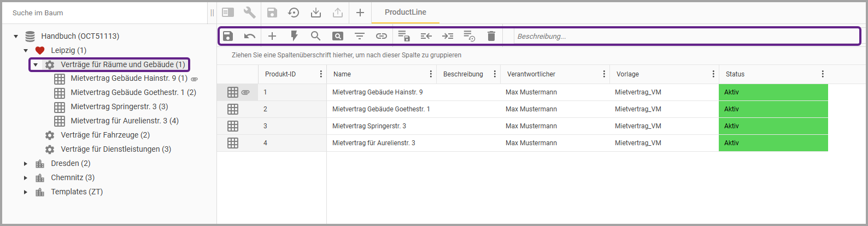Click green Aktiv status of Mietvertrag Gebäude Hainstr. 9
The height and width of the screenshot is (226, 868).
(773, 92)
